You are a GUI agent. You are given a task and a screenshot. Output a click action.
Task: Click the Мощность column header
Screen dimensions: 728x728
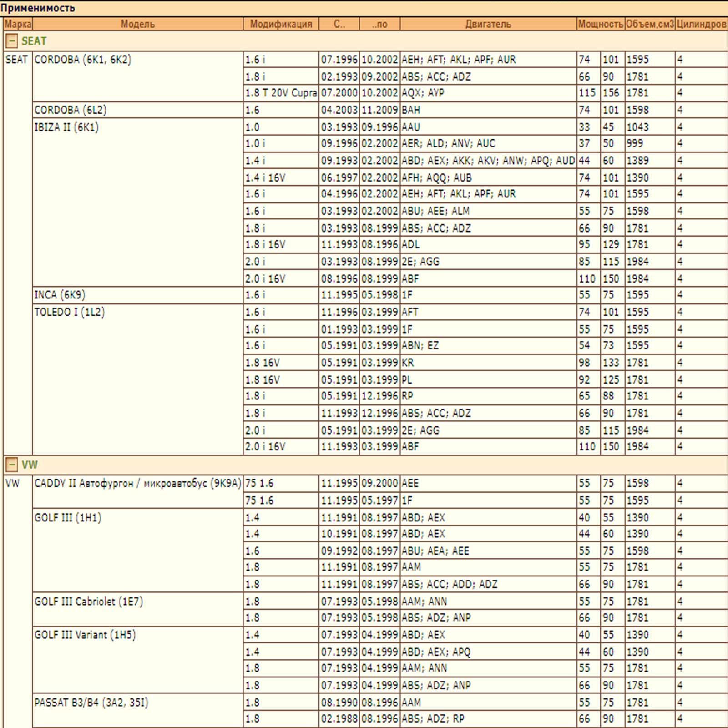click(601, 24)
